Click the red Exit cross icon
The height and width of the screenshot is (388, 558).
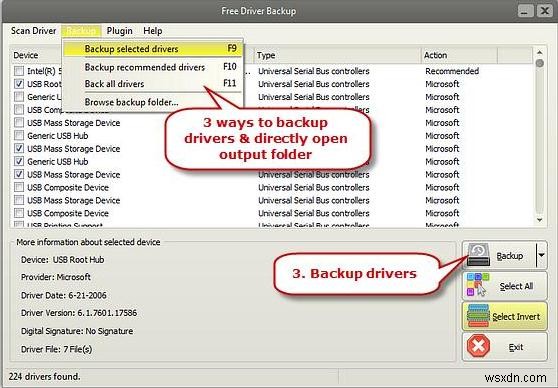click(478, 346)
